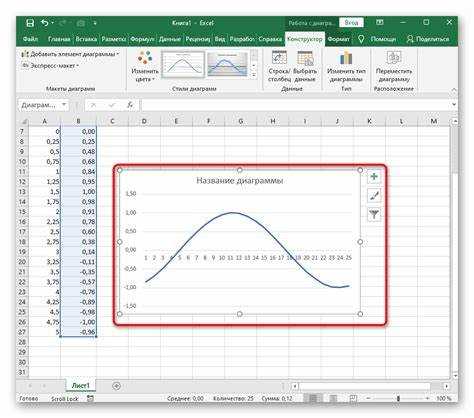
Task: Click the Переместить диаграмму icon
Action: click(x=394, y=58)
